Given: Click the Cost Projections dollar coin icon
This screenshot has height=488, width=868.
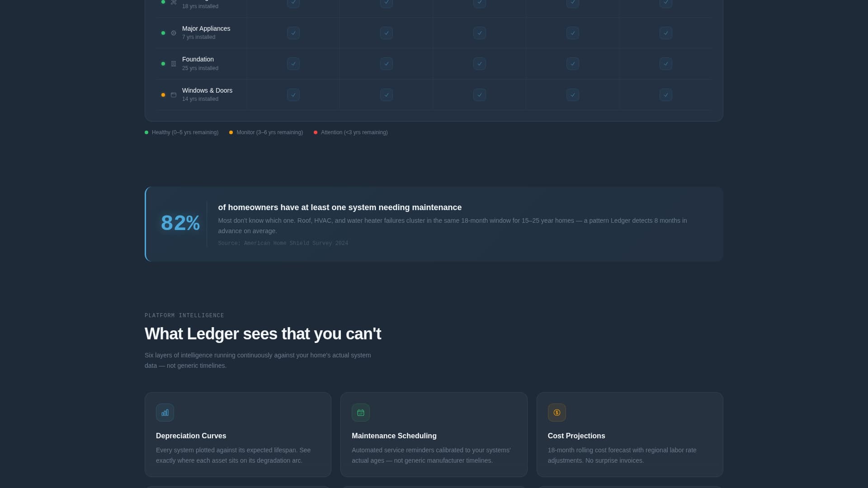Looking at the screenshot, I should point(557,413).
